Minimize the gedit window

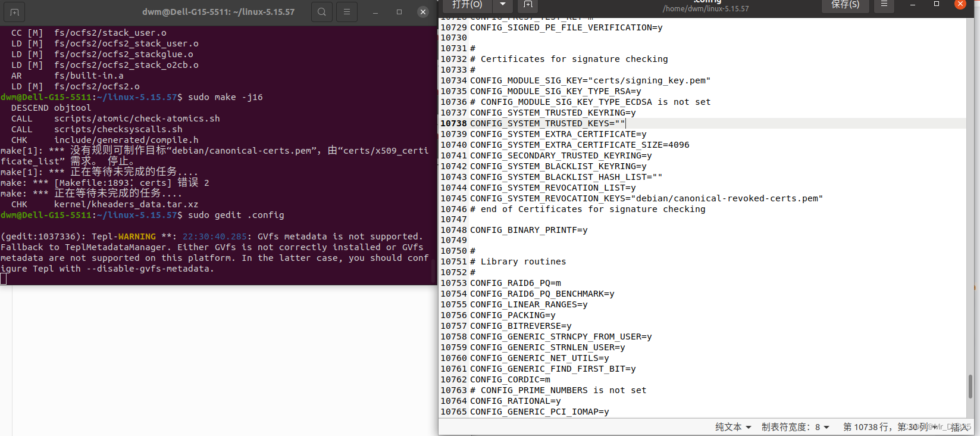tap(913, 4)
